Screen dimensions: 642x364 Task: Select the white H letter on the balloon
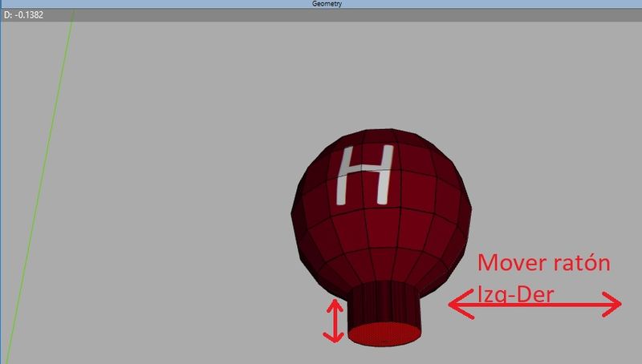coord(364,175)
